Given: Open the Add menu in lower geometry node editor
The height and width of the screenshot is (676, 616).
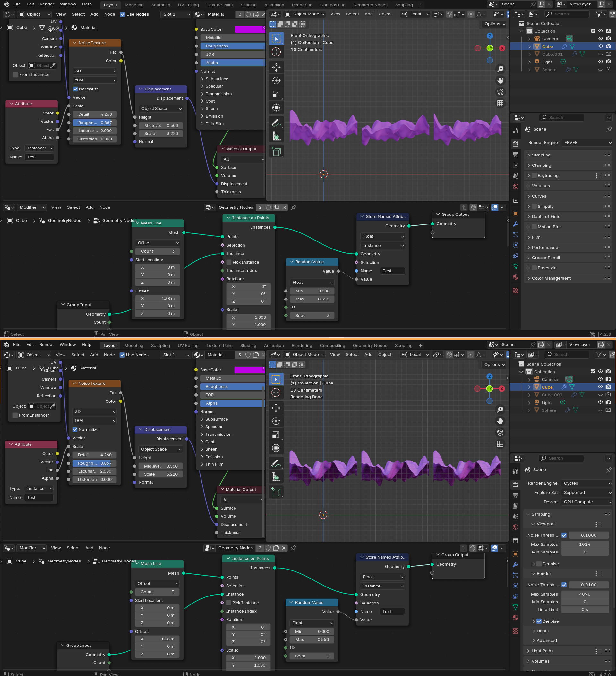Looking at the screenshot, I should [x=89, y=548].
